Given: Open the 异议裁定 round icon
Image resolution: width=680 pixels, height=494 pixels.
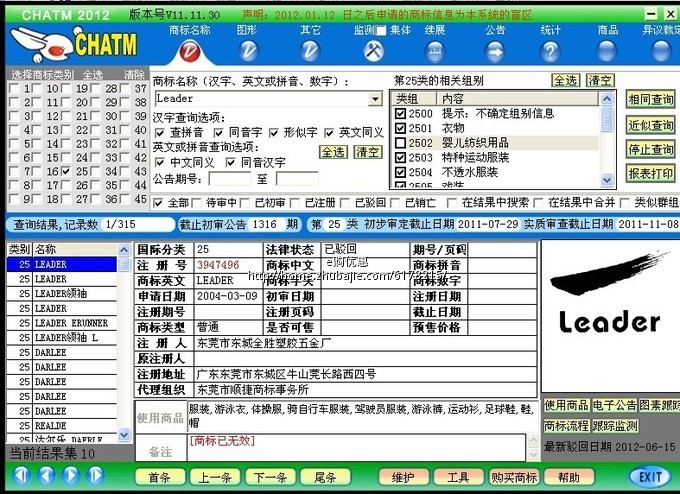Looking at the screenshot, I should click(661, 51).
